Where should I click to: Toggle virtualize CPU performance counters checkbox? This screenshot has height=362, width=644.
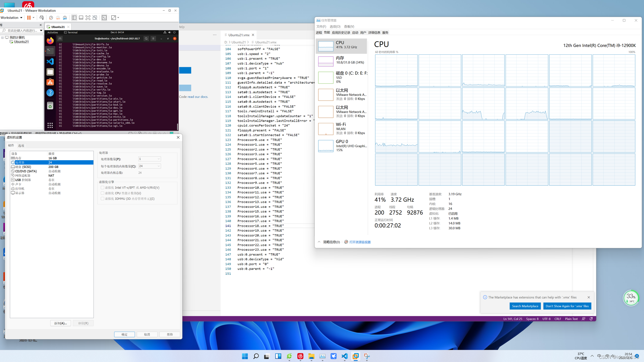click(x=102, y=193)
